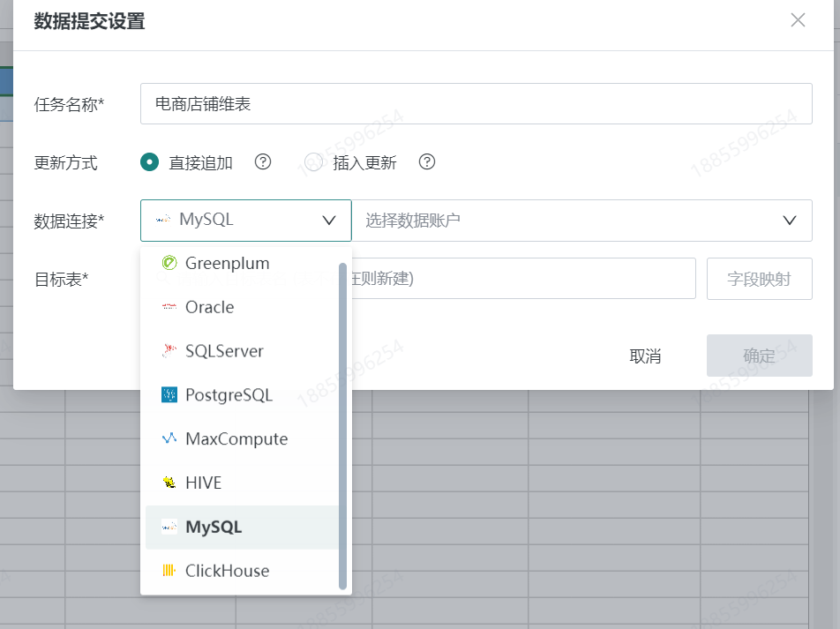Click the dropdown list scrollbar
This screenshot has width=840, height=629.
[x=343, y=426]
